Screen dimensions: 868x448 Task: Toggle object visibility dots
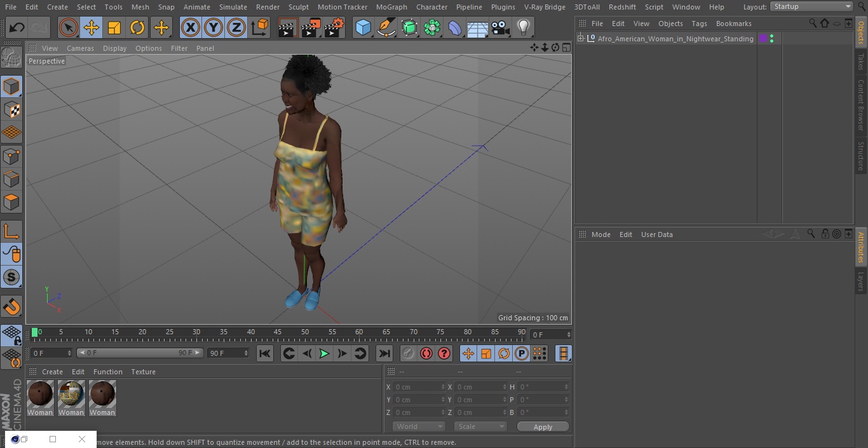pyautogui.click(x=771, y=39)
